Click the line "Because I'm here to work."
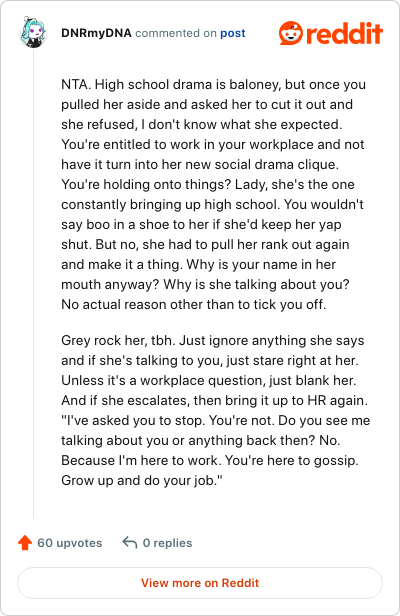Screen dimensions: 400x616 141,460
